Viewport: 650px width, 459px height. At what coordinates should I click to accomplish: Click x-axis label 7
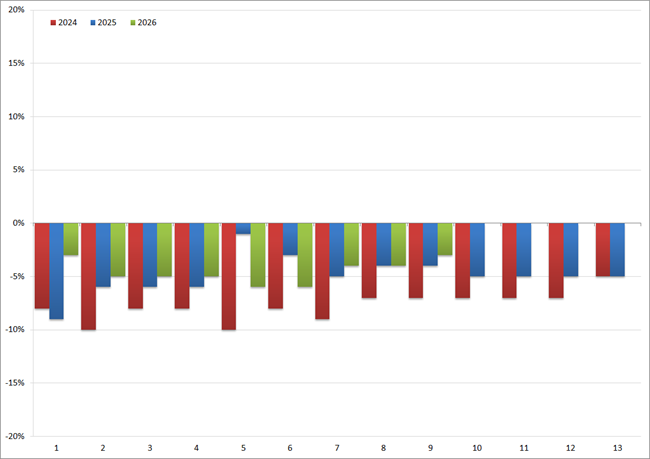pos(337,448)
